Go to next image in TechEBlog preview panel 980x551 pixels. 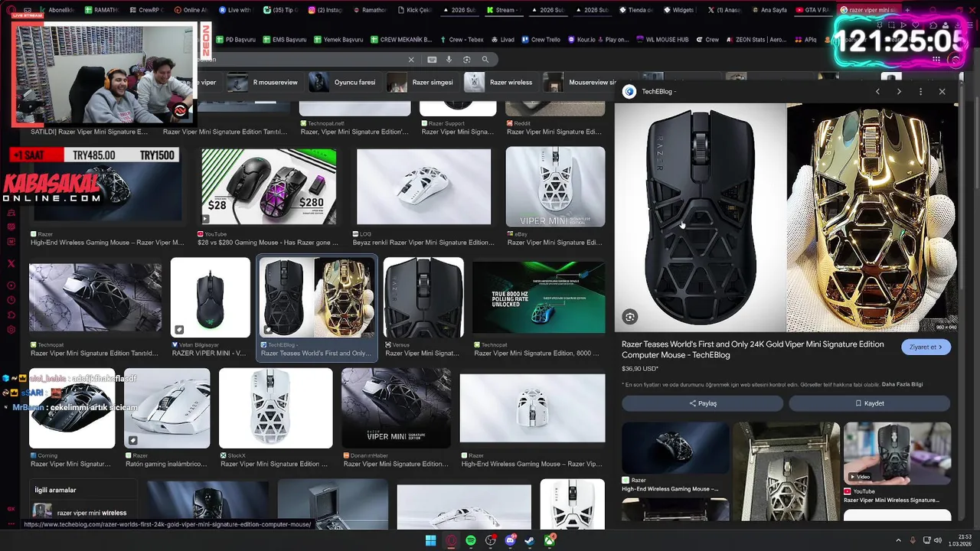pos(899,91)
